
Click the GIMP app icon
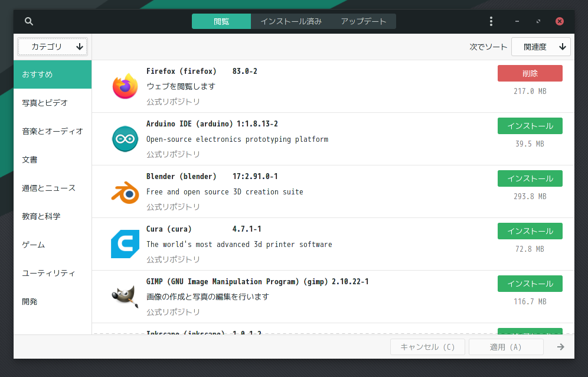(x=125, y=297)
